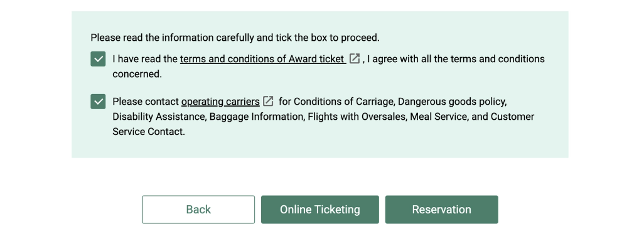
Task: Open the terms and conditions of Award ticket link
Action: click(263, 59)
